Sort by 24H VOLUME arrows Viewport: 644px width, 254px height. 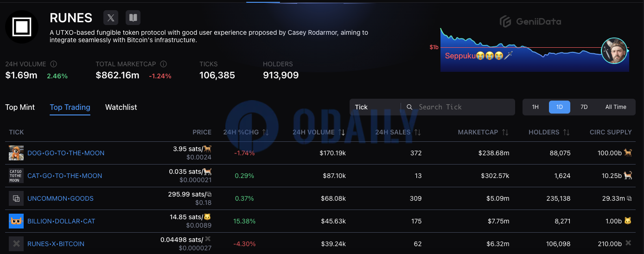(x=341, y=132)
